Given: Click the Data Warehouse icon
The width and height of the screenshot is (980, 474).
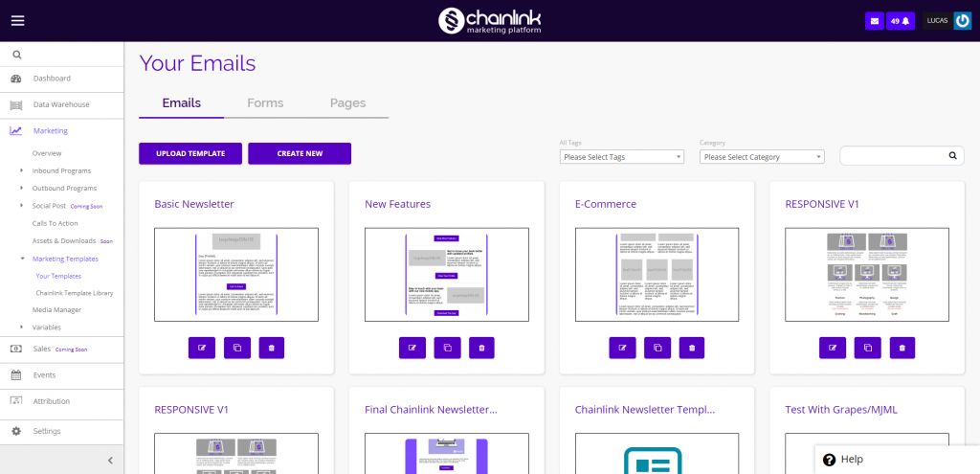Looking at the screenshot, I should 16,105.
